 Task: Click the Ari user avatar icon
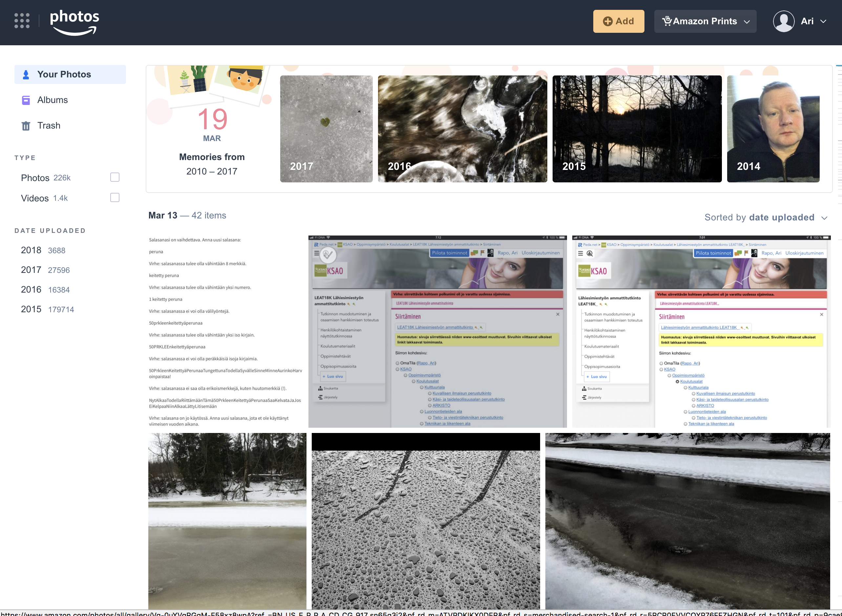[x=784, y=21]
